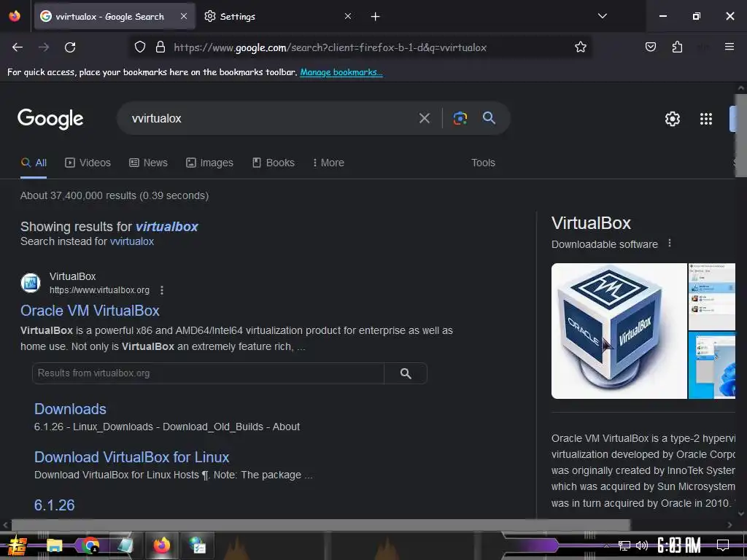Click the horizontal page scrollbar
The width and height of the screenshot is (747, 560).
point(320,525)
